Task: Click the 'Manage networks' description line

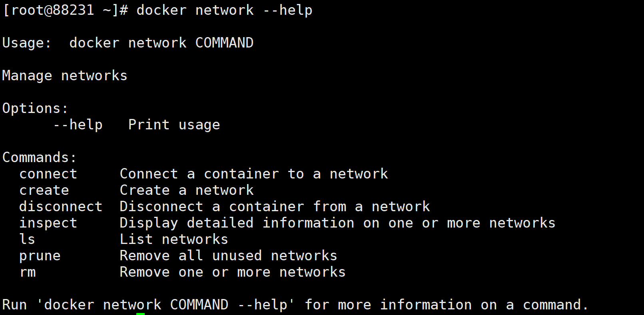Action: [65, 76]
